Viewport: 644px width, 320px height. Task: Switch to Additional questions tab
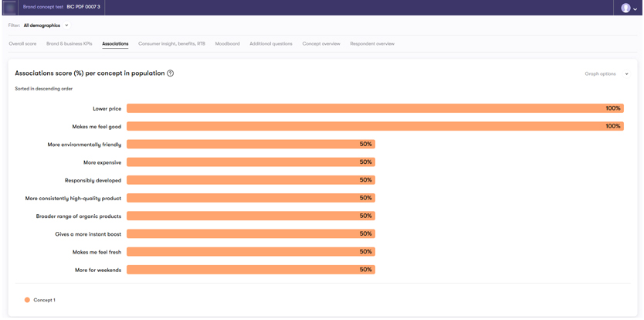pos(270,44)
